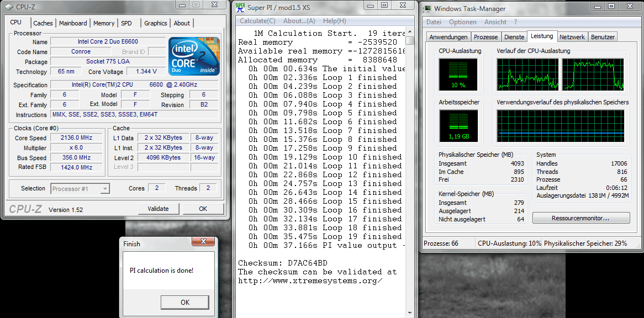The height and width of the screenshot is (318, 644).
Task: Select the Memory tab in CPU-Z
Action: (103, 23)
